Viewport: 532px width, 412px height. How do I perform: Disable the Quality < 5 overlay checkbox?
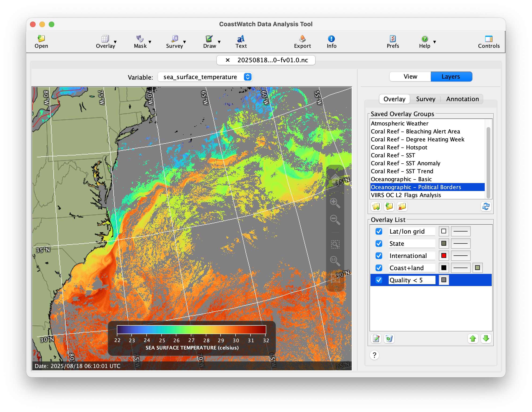pyautogui.click(x=379, y=280)
